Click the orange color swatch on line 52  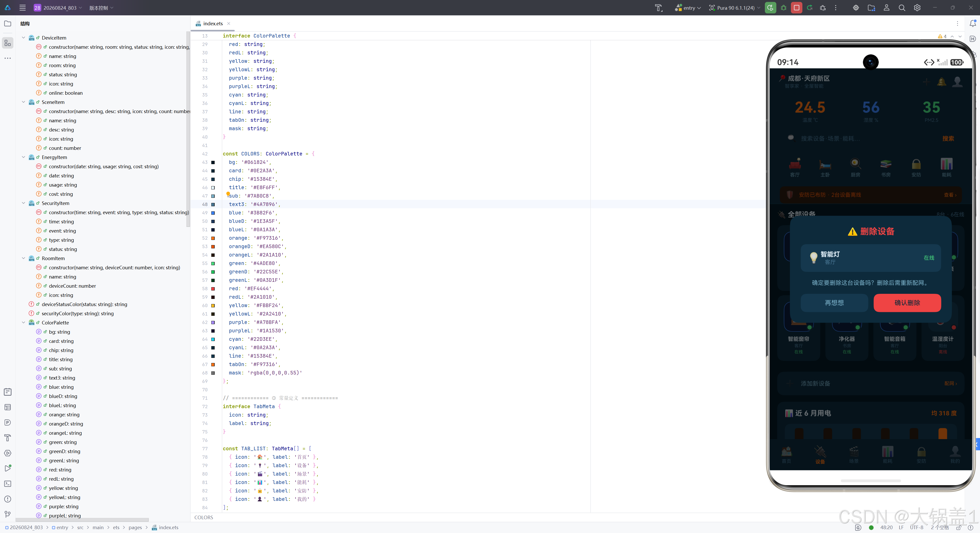(213, 238)
